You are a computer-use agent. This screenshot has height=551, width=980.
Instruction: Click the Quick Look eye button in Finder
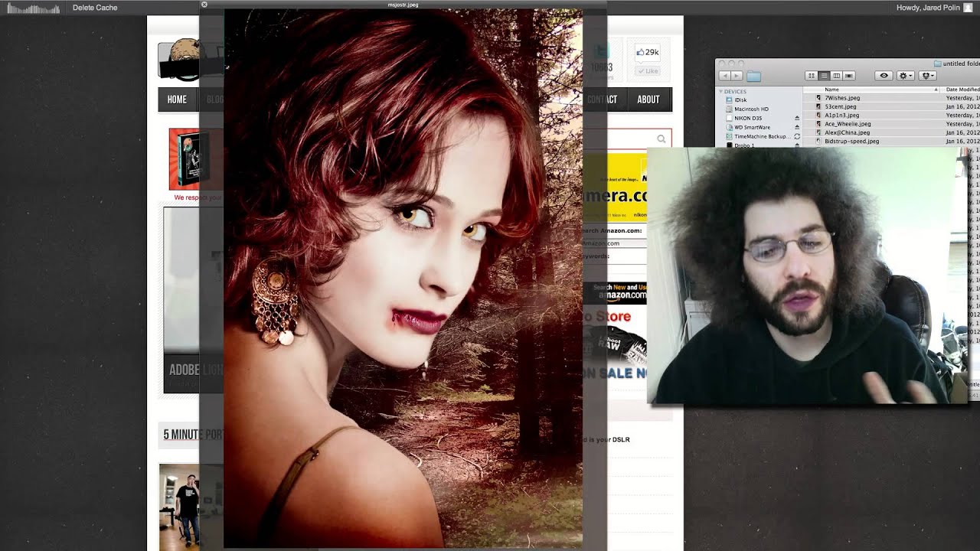pos(884,76)
